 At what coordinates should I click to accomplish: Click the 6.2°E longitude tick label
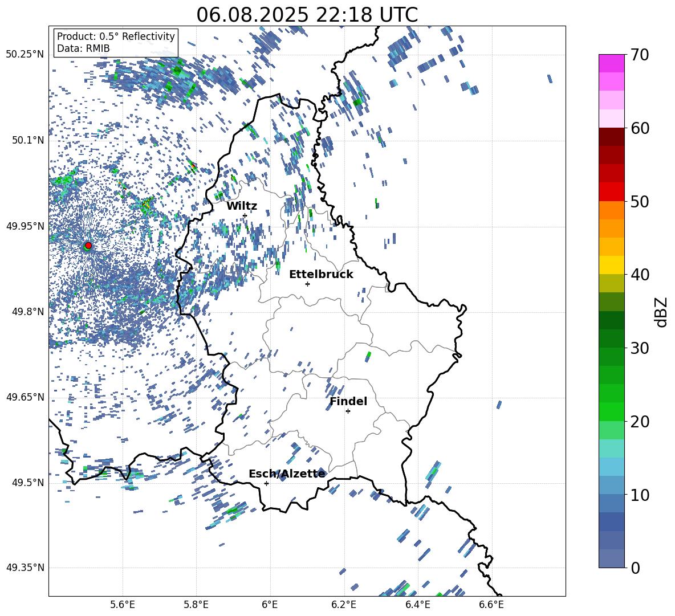point(344,605)
